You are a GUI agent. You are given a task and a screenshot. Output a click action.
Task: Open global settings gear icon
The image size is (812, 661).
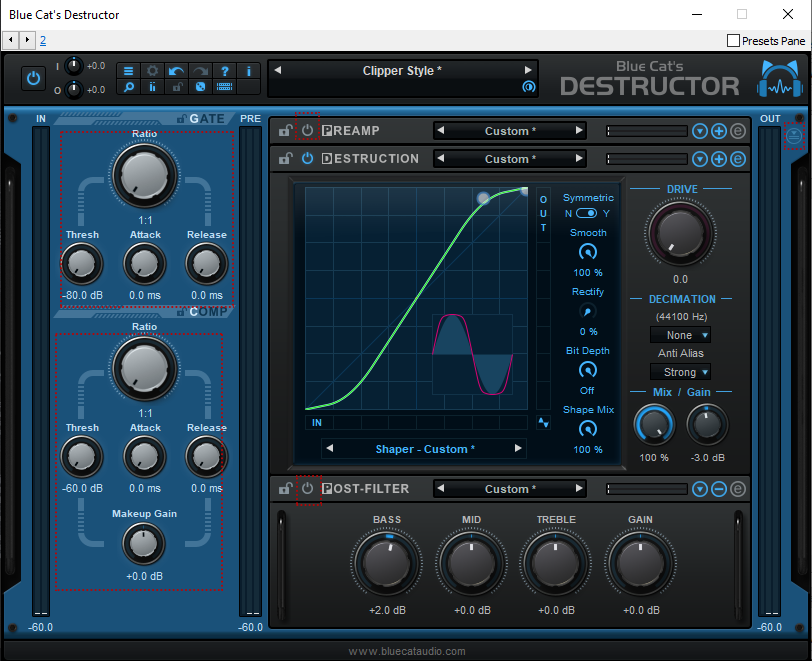(152, 70)
